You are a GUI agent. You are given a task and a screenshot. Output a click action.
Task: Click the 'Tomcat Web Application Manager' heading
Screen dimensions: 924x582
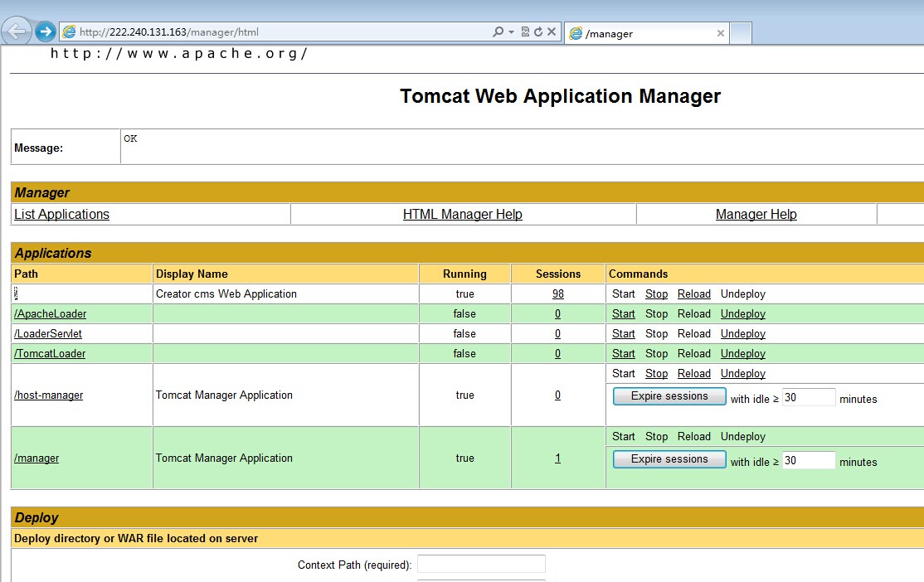coord(561,96)
